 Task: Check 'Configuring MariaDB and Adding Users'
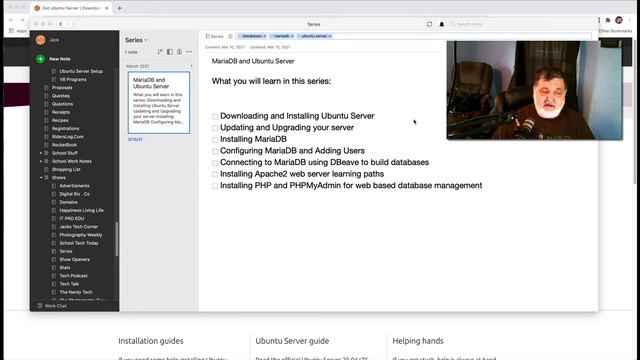point(215,151)
